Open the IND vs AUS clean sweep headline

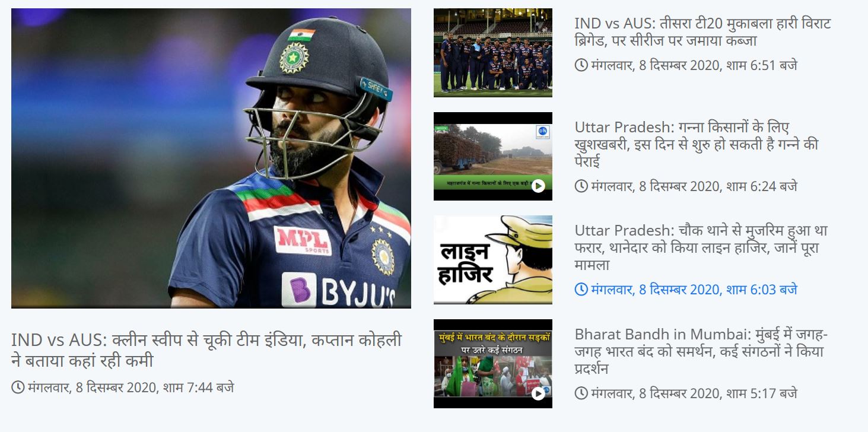click(x=206, y=350)
